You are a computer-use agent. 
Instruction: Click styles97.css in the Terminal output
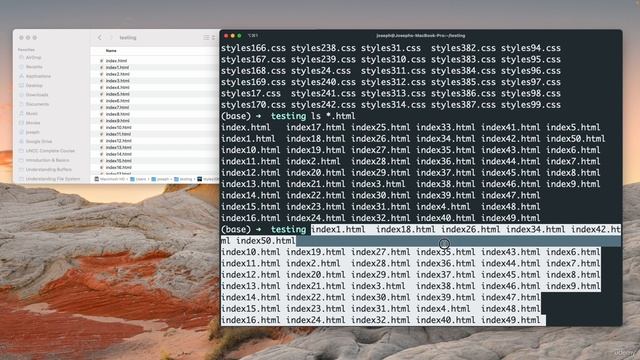(x=531, y=82)
